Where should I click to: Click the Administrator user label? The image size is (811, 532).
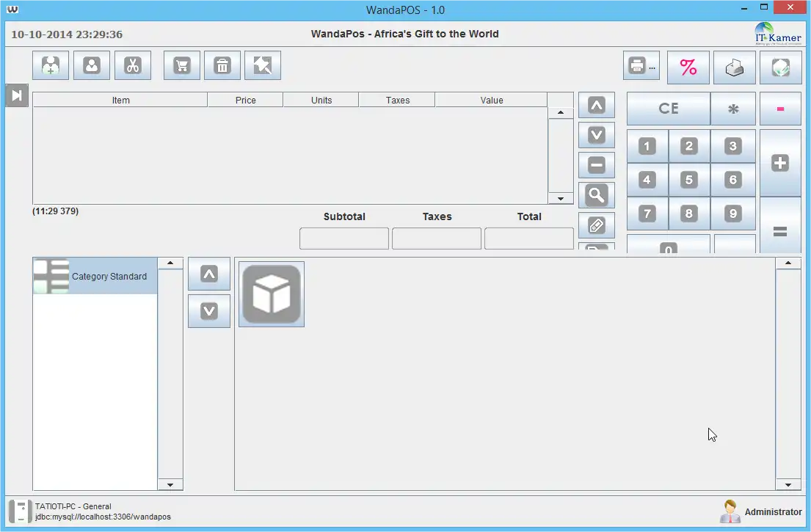[x=774, y=512]
